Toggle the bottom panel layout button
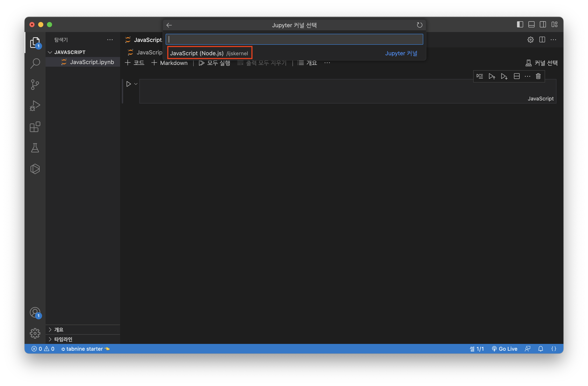Viewport: 588px width, 386px height. 531,25
